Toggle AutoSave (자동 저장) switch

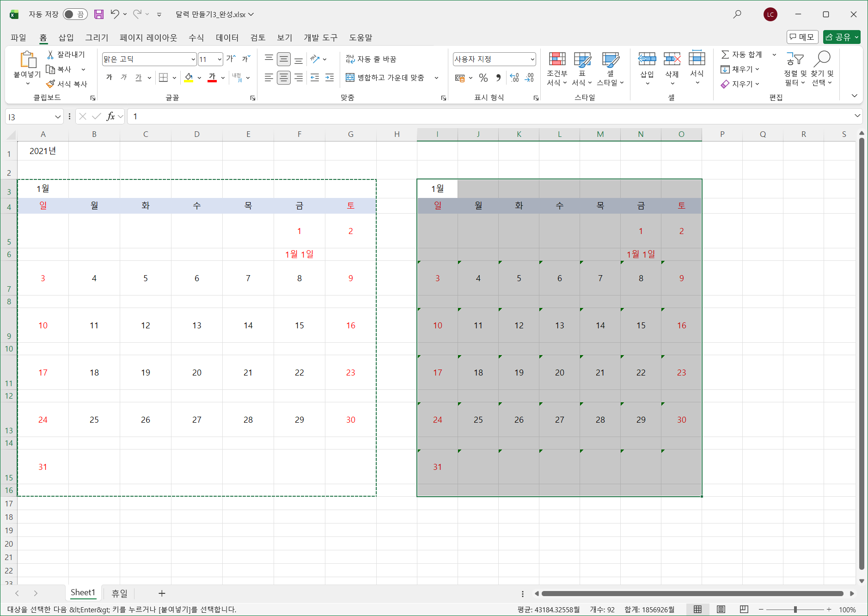coord(75,14)
